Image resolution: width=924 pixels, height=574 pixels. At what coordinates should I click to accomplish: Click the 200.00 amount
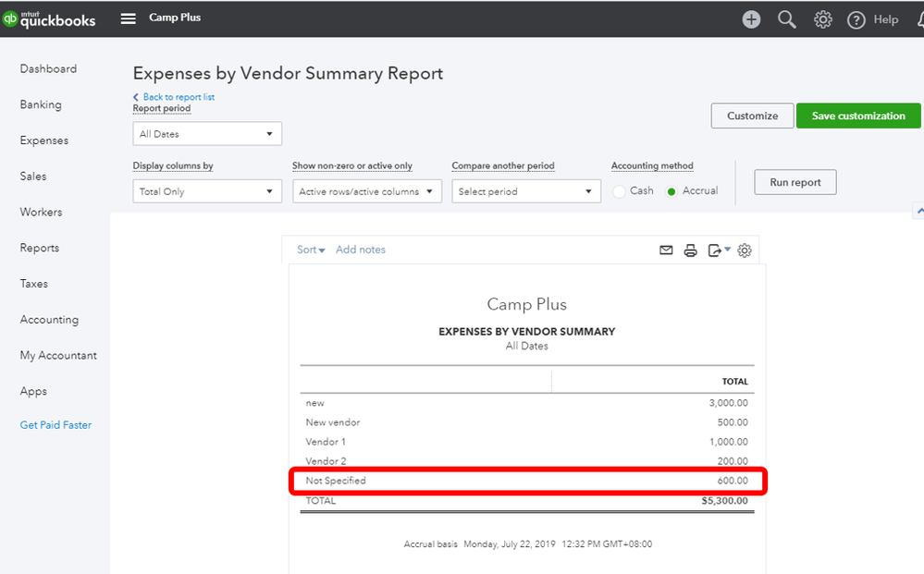[733, 461]
